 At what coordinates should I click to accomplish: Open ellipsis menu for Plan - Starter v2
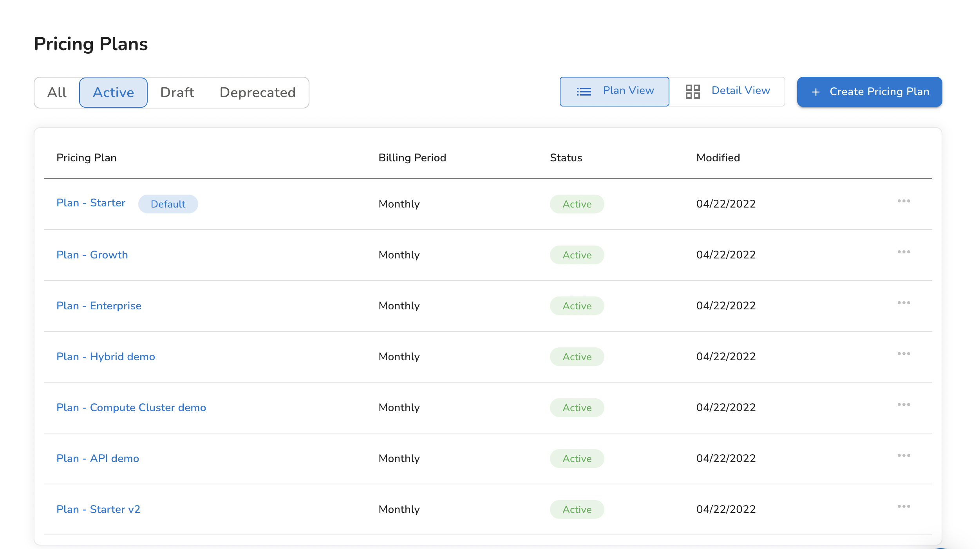pyautogui.click(x=904, y=507)
